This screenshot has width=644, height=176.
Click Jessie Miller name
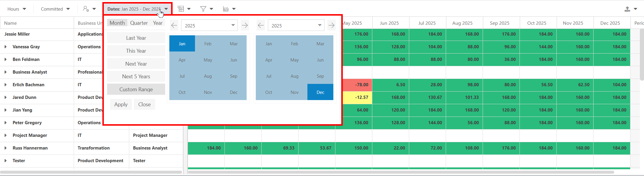pos(17,34)
